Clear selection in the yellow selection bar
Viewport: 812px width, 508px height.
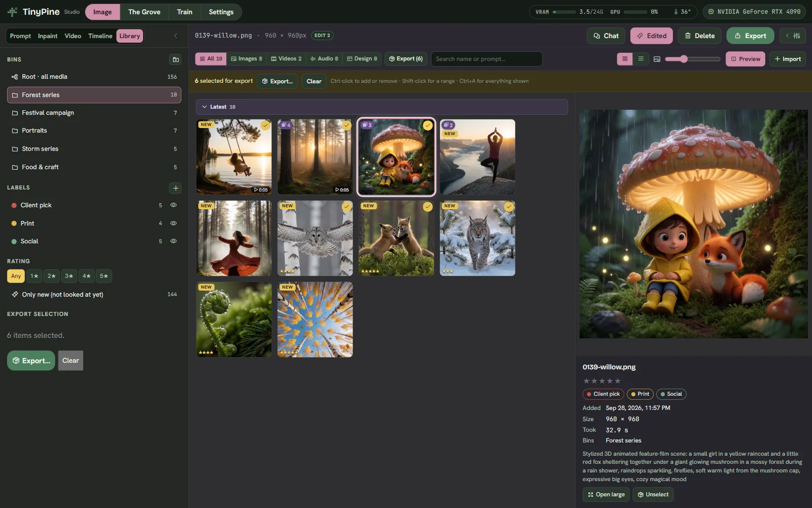coord(314,81)
